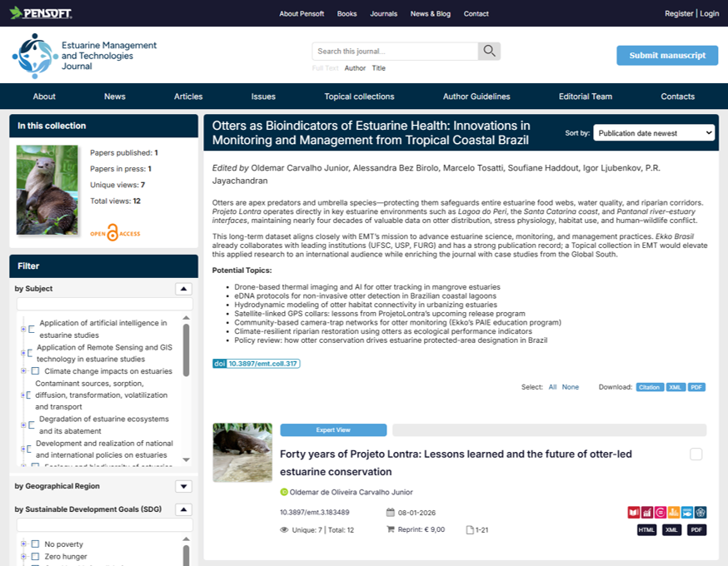
Task: Open the article HTML version button
Action: (646, 530)
